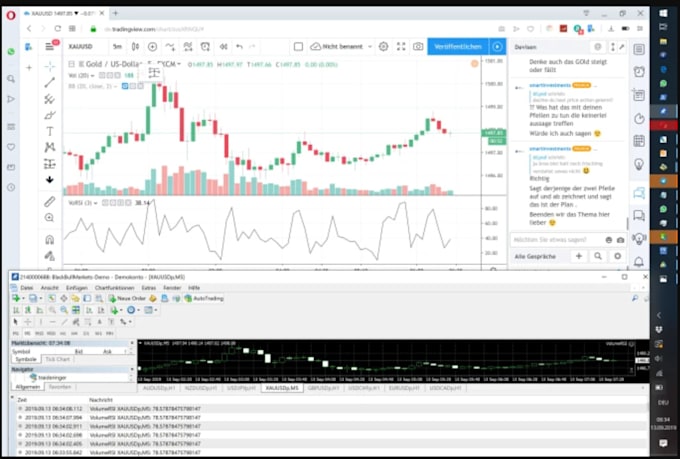Viewport: 680px width, 459px height.
Task: Expand the Nicht benannt layout dropdown
Action: (x=370, y=46)
